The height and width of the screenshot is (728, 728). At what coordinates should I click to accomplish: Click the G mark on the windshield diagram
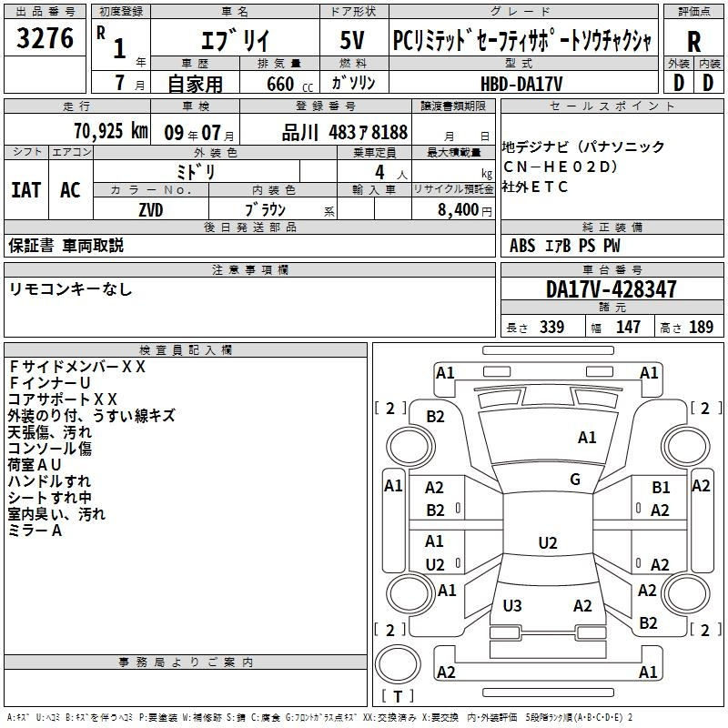(574, 480)
